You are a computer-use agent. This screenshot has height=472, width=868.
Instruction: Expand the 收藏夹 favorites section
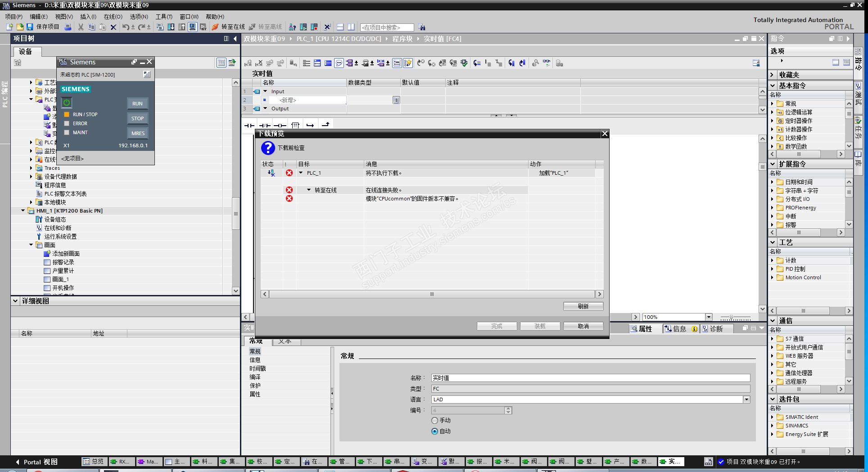point(772,75)
